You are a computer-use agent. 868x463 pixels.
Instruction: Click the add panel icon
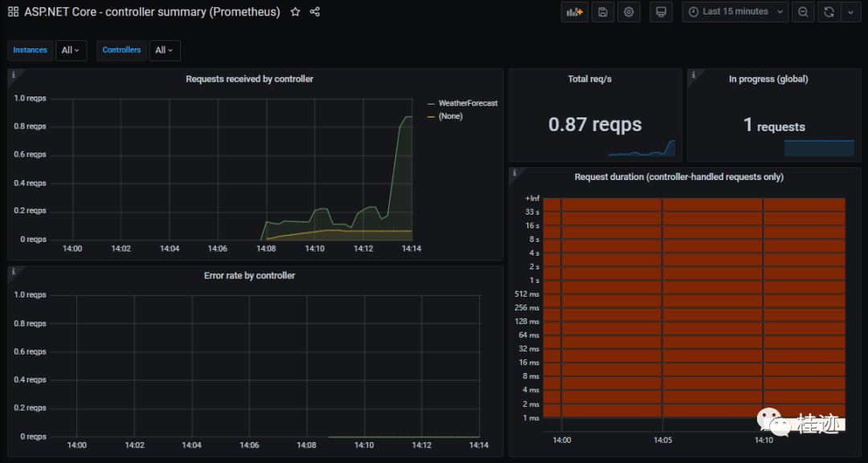(575, 11)
